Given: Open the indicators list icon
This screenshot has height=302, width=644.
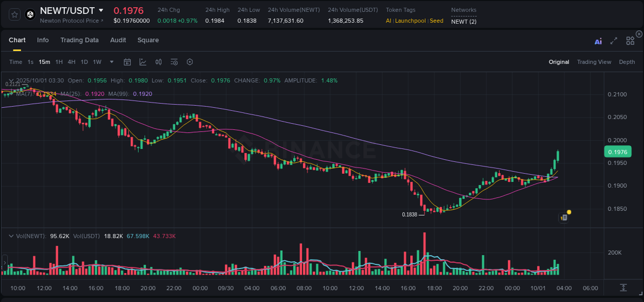Looking at the screenshot, I should coord(174,62).
